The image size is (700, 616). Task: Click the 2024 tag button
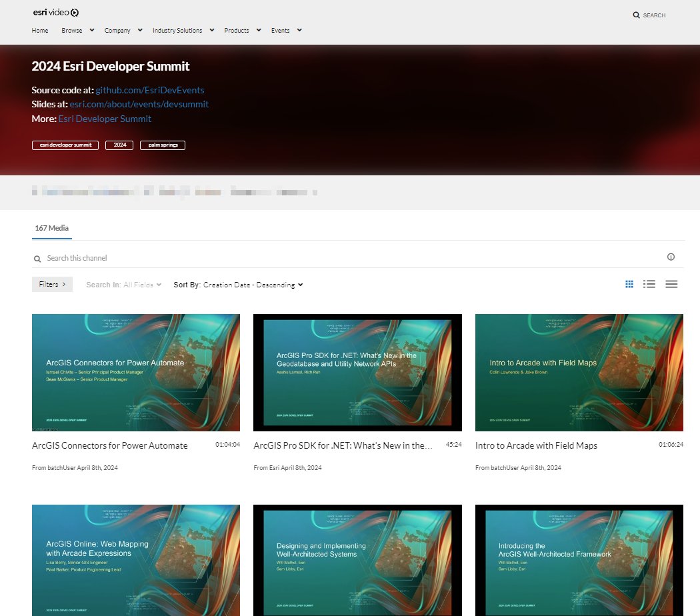tap(119, 145)
